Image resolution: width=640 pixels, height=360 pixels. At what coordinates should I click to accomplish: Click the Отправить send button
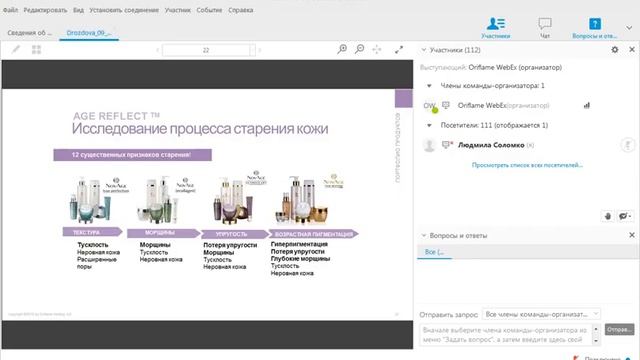(619, 329)
